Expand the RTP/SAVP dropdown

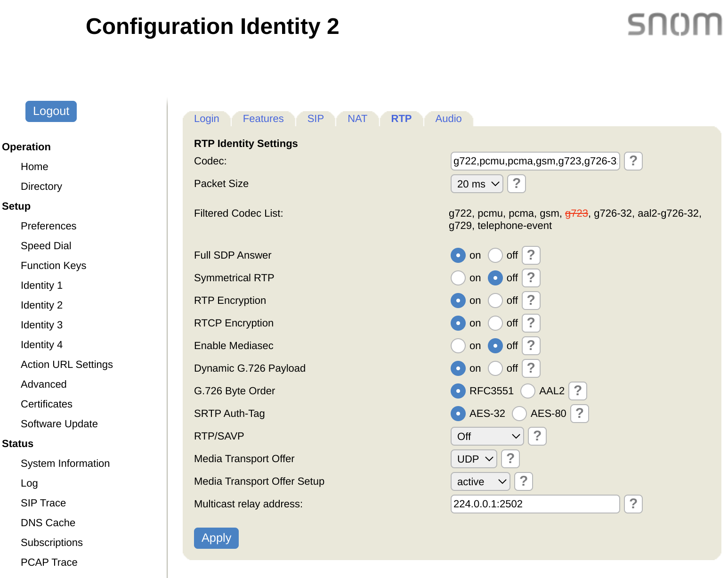tap(487, 436)
